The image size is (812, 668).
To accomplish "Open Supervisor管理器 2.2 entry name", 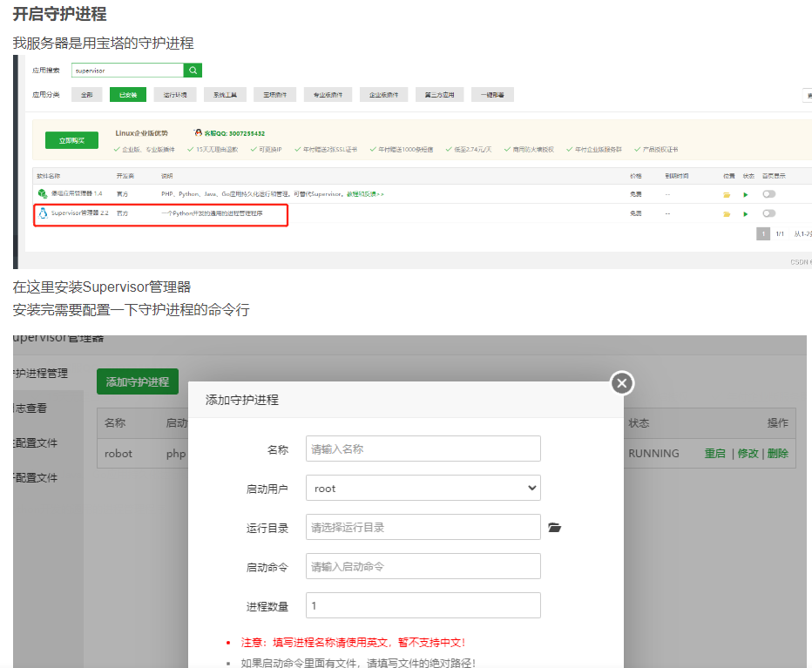I will (80, 213).
